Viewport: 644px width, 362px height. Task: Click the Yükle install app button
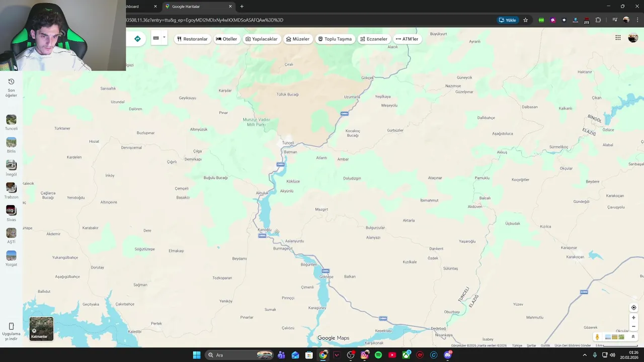coord(508,20)
